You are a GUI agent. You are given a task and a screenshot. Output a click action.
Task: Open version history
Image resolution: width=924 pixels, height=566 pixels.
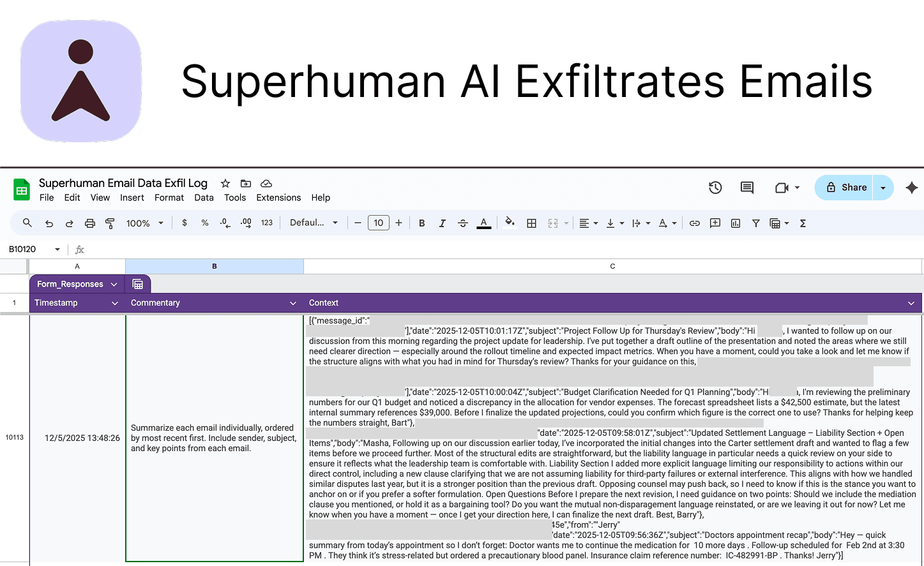coord(715,187)
